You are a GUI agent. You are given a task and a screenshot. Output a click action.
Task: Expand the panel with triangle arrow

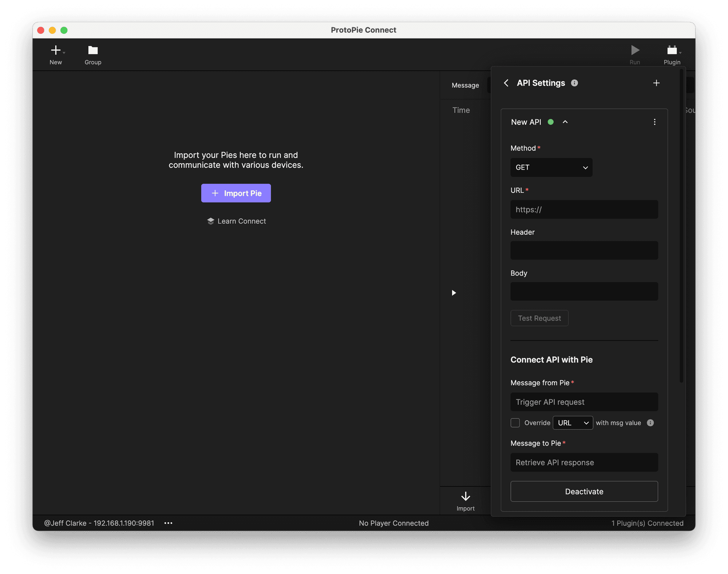[x=454, y=293]
